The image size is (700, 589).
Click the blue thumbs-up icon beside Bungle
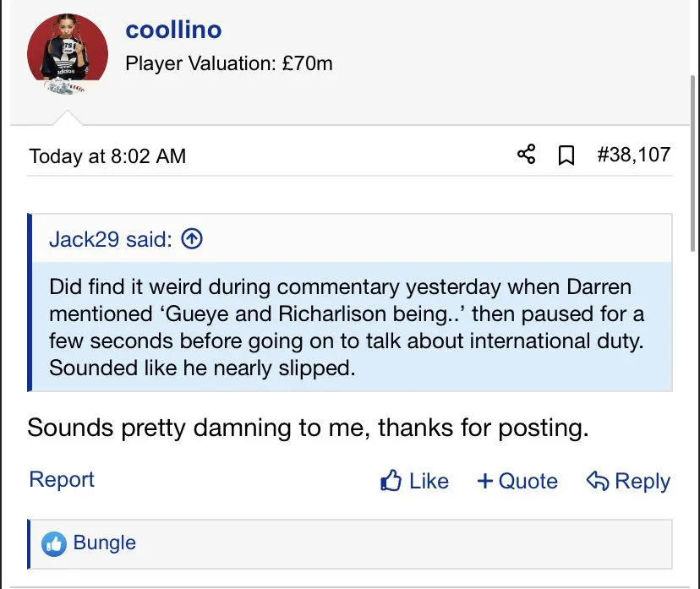pos(55,543)
